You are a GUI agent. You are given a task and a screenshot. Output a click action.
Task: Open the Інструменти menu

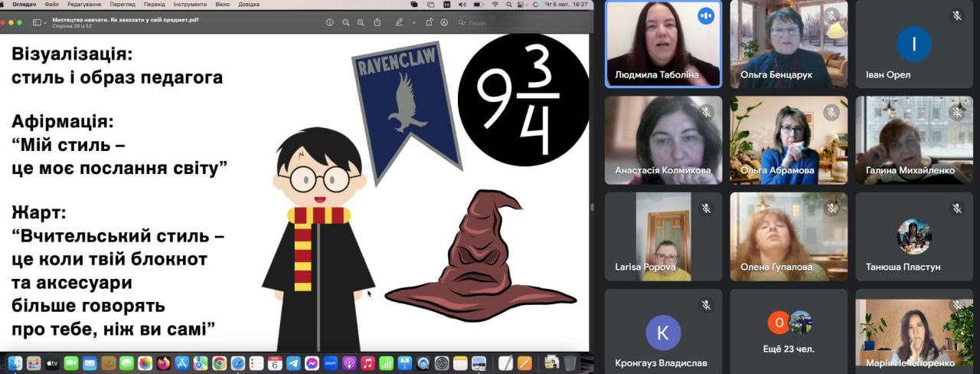pyautogui.click(x=189, y=4)
